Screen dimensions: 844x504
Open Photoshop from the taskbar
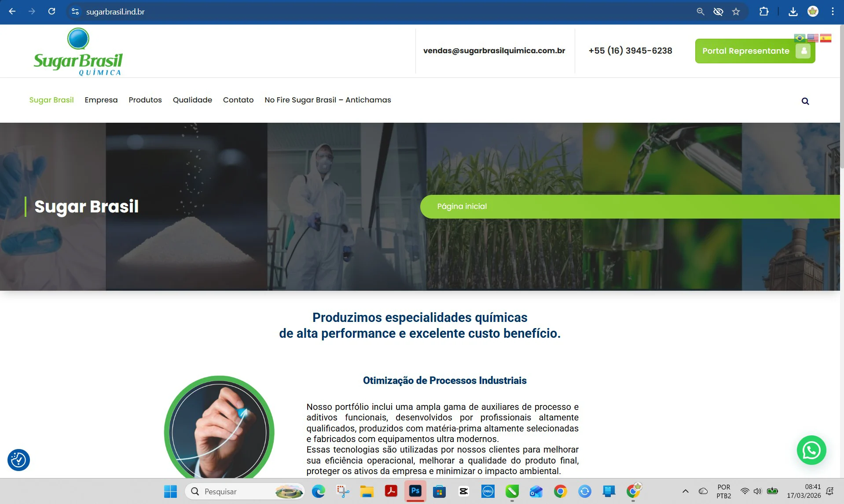pyautogui.click(x=415, y=491)
